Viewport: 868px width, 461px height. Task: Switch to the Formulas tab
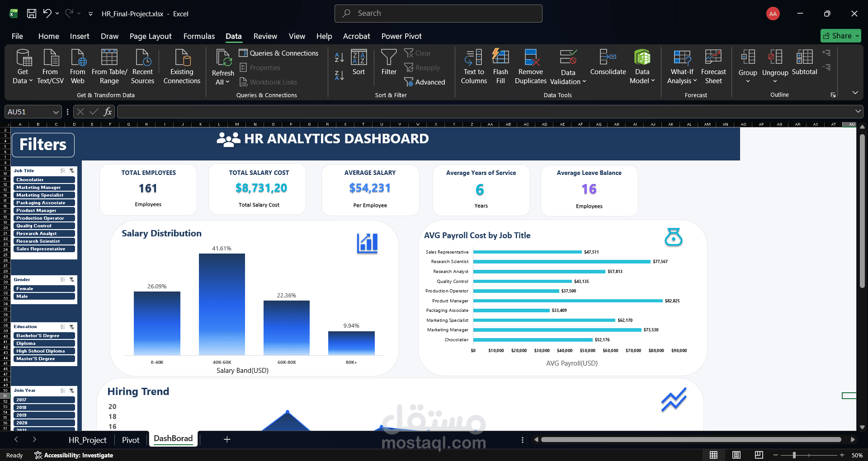[199, 36]
